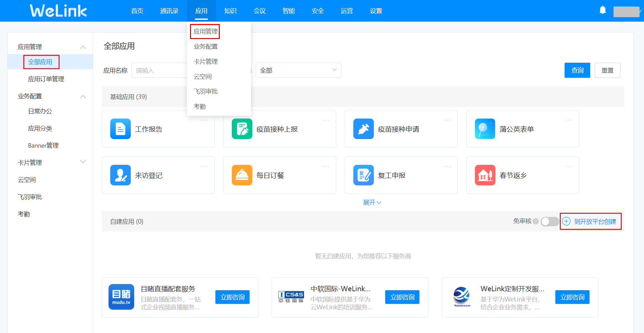Screen dimensions: 644x333
Task: Click the 春节返乡 house icon
Action: (x=485, y=175)
